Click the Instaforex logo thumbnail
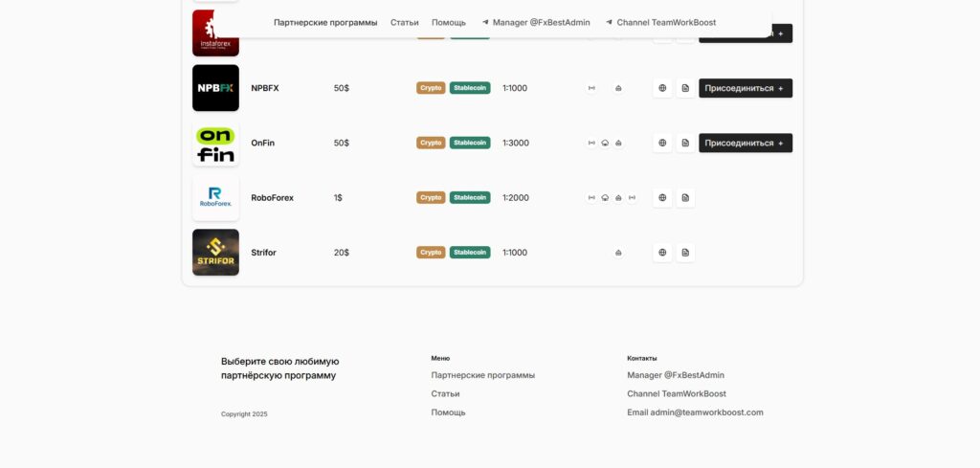The image size is (980, 468). click(215, 33)
